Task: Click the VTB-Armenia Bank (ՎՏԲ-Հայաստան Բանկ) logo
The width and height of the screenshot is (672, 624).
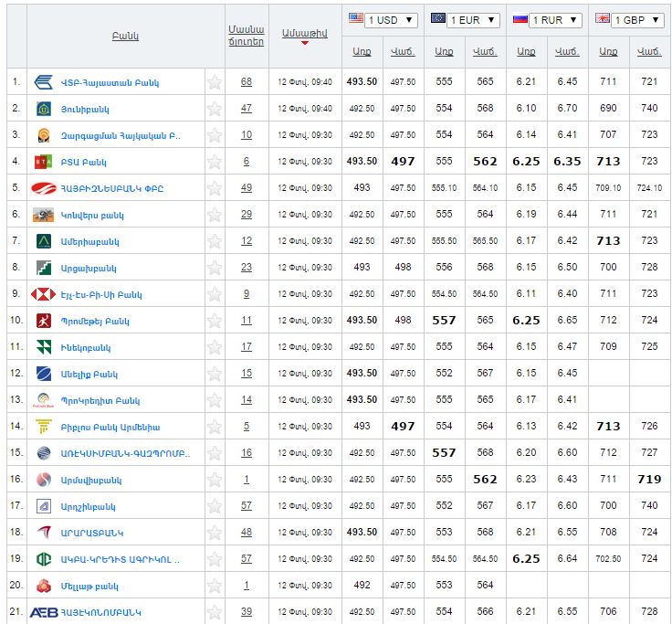Action: click(x=43, y=82)
